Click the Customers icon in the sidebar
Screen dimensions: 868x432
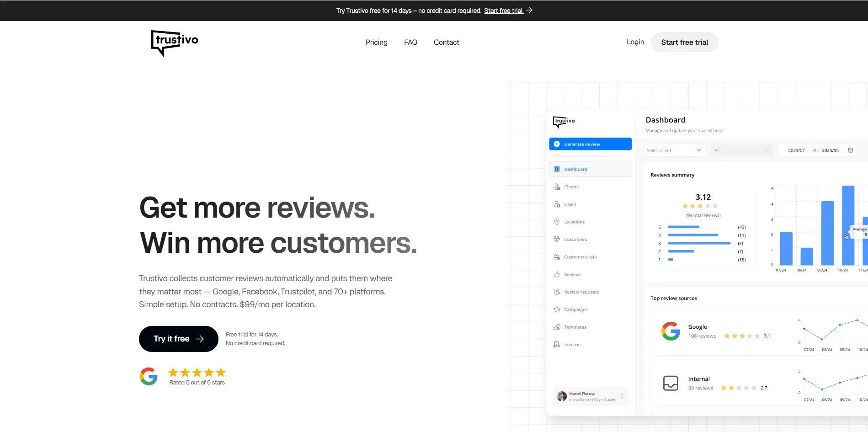point(557,239)
